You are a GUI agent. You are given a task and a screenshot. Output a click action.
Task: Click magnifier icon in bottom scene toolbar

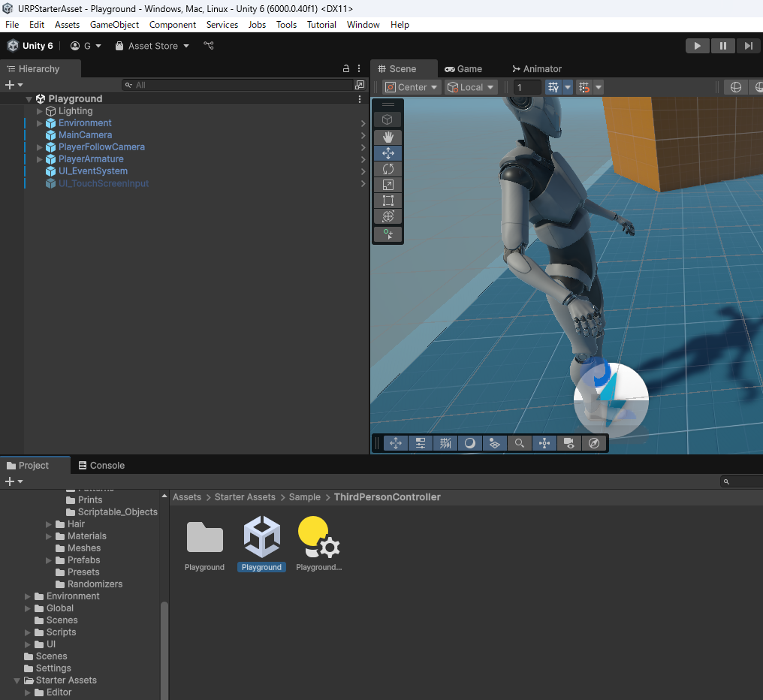(x=519, y=443)
